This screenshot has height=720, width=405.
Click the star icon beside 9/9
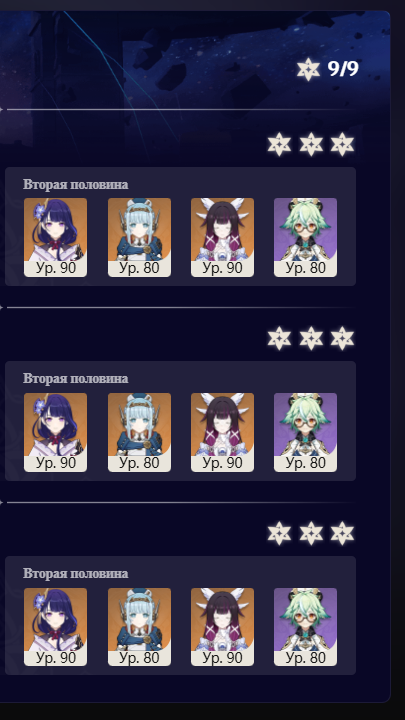click(x=308, y=70)
